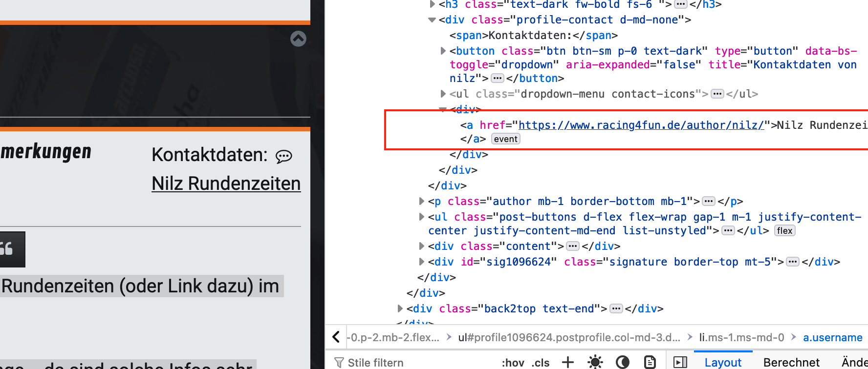Click the event badge next to the anchor tag
This screenshot has height=369, width=868.
(505, 139)
